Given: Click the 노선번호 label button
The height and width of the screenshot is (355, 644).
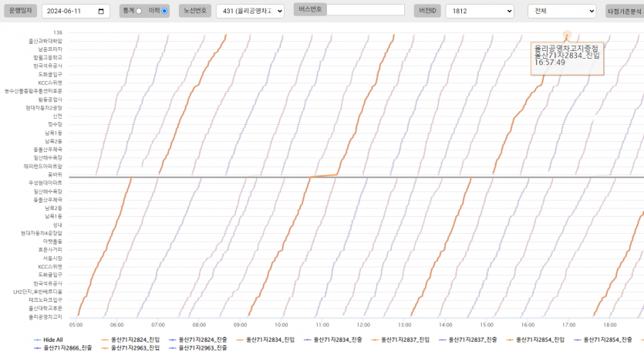Looking at the screenshot, I should point(194,12).
